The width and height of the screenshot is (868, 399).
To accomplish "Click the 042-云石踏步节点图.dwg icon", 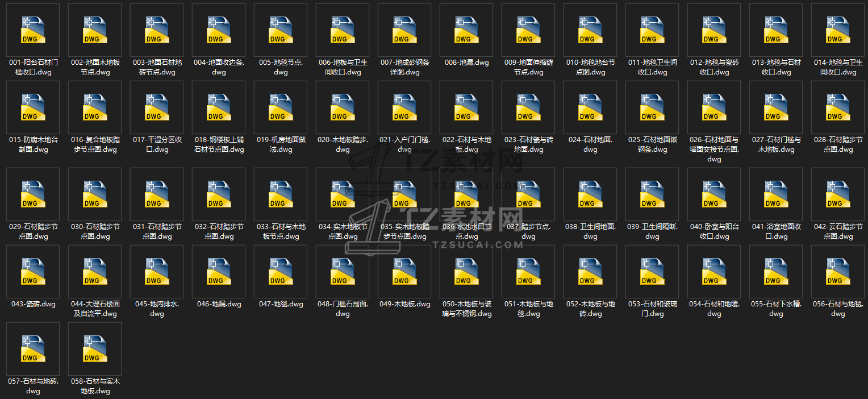I will 838,194.
